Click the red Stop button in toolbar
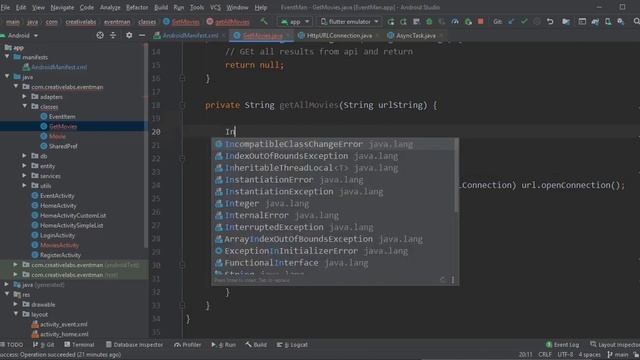Screen dimensions: 640x360 [480, 22]
